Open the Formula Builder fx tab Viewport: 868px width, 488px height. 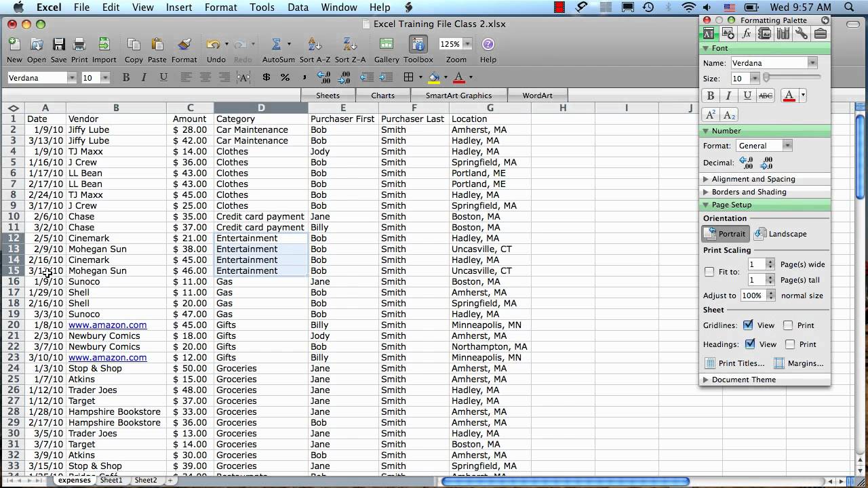[746, 33]
